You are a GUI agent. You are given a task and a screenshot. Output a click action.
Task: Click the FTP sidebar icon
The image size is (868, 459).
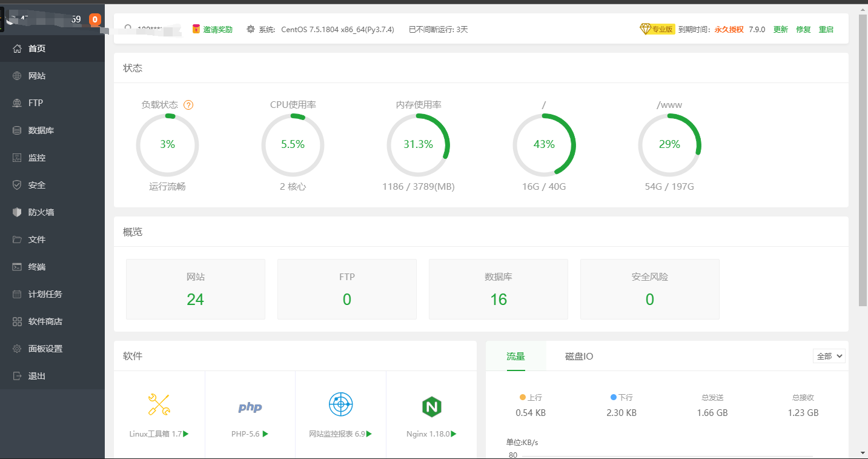[x=17, y=103]
